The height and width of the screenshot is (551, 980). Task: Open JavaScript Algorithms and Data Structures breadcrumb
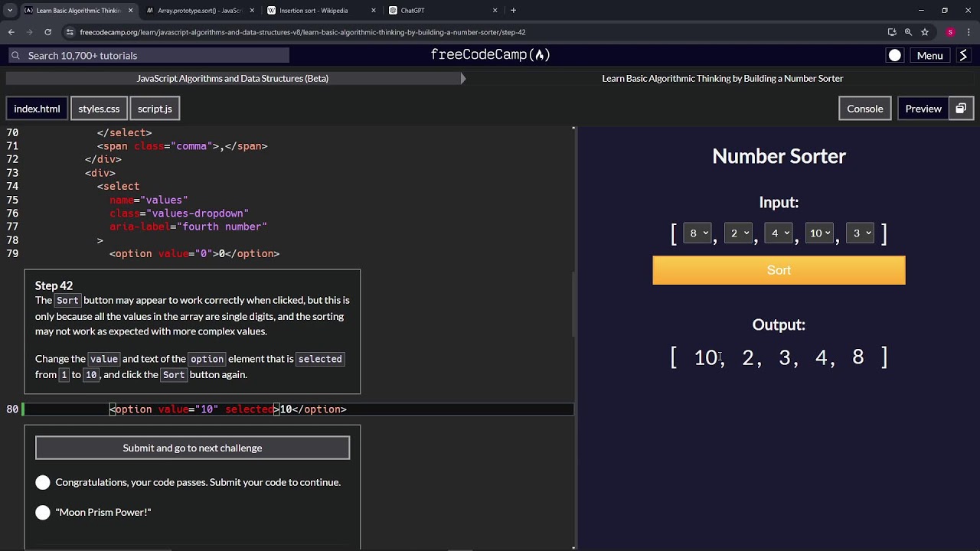233,78
